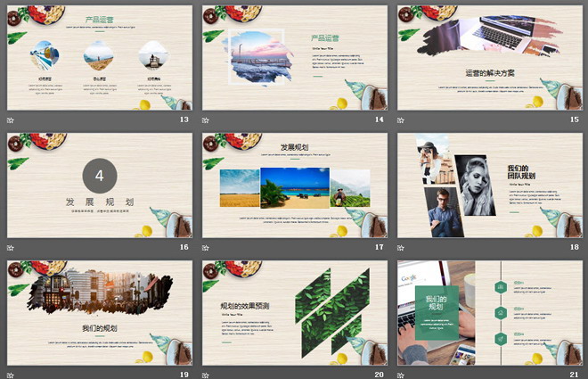Click the transition star icon under slide 16
Screen dimensions: 588x379
pos(12,247)
